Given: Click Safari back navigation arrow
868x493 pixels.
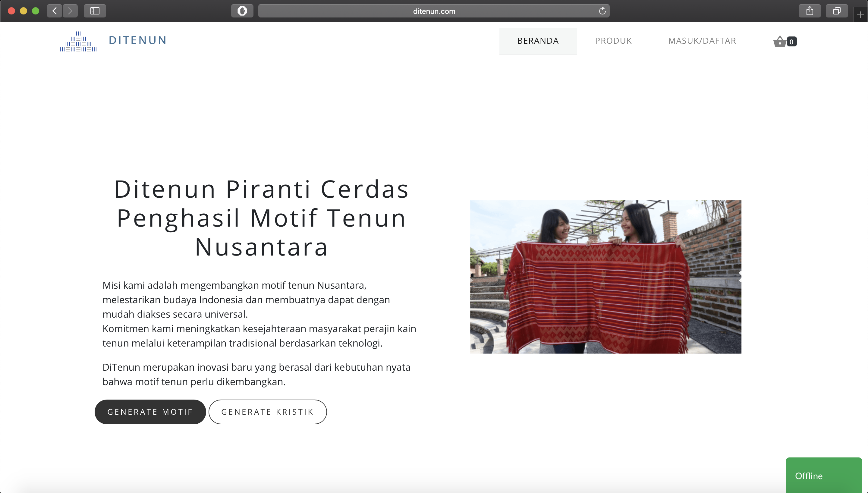Looking at the screenshot, I should [x=55, y=11].
